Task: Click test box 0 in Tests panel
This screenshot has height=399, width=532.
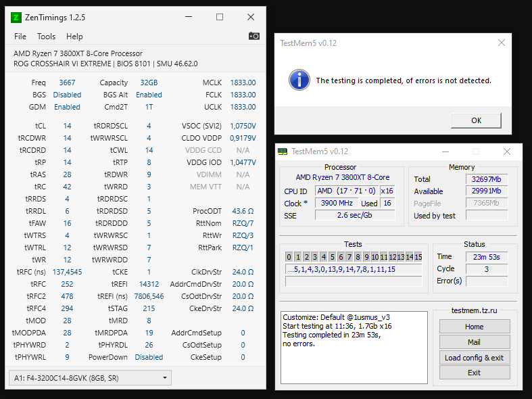Action: pos(289,257)
